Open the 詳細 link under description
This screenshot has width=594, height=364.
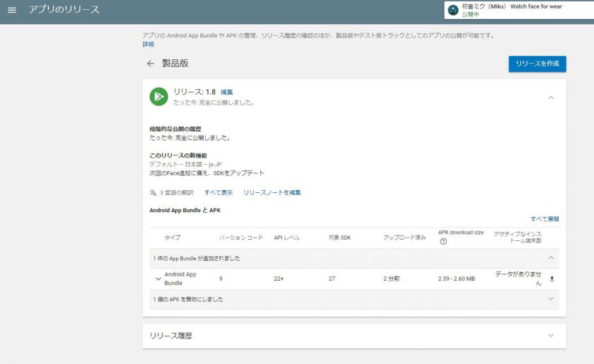148,45
